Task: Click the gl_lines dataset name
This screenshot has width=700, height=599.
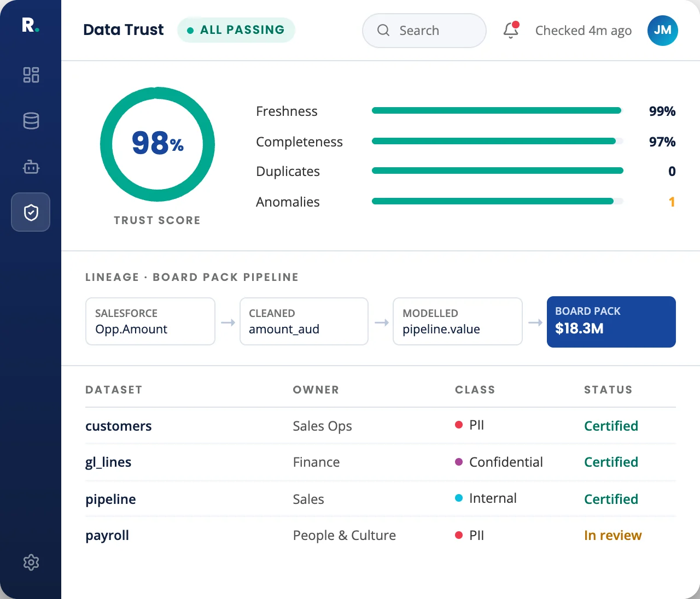Action: (108, 462)
